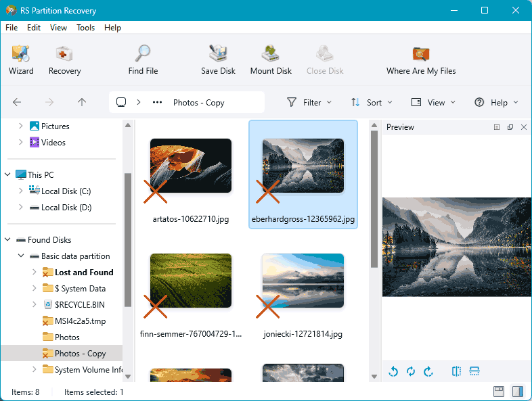The height and width of the screenshot is (401, 532).
Task: Rotate the preview image right
Action: pos(428,371)
